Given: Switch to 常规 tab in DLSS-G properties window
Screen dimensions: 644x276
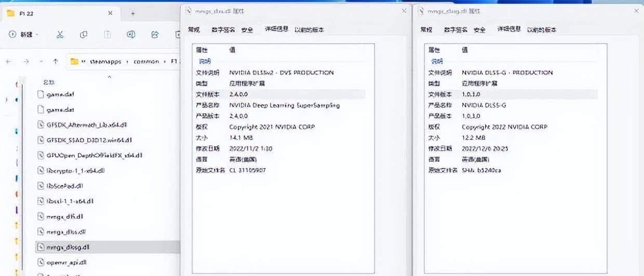Looking at the screenshot, I should 426,30.
